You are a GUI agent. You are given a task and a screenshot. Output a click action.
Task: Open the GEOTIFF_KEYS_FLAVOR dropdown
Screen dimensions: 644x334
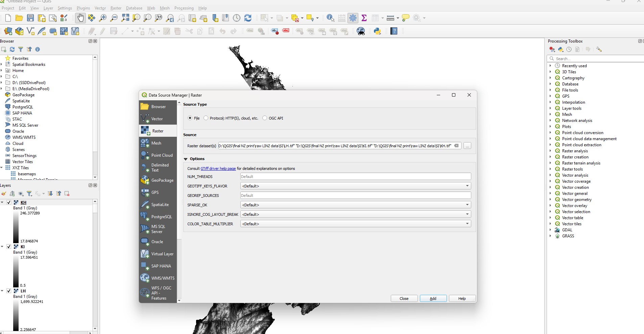click(x=356, y=186)
